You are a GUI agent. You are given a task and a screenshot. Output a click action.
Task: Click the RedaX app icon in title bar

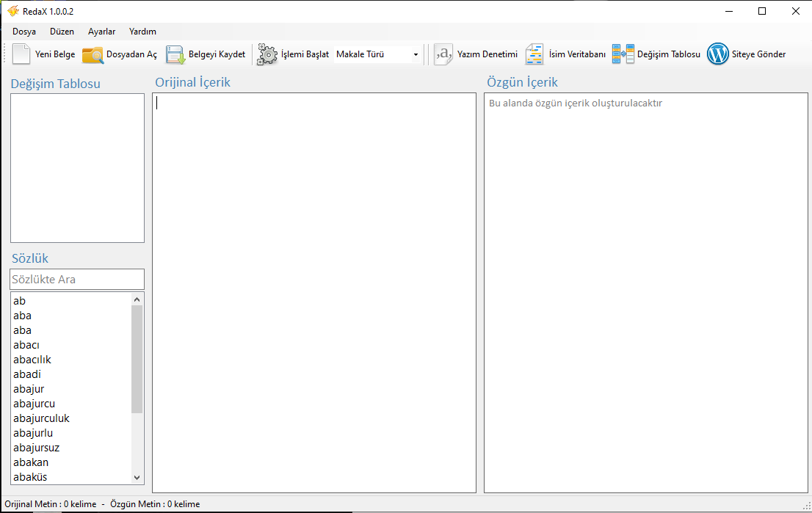point(13,11)
